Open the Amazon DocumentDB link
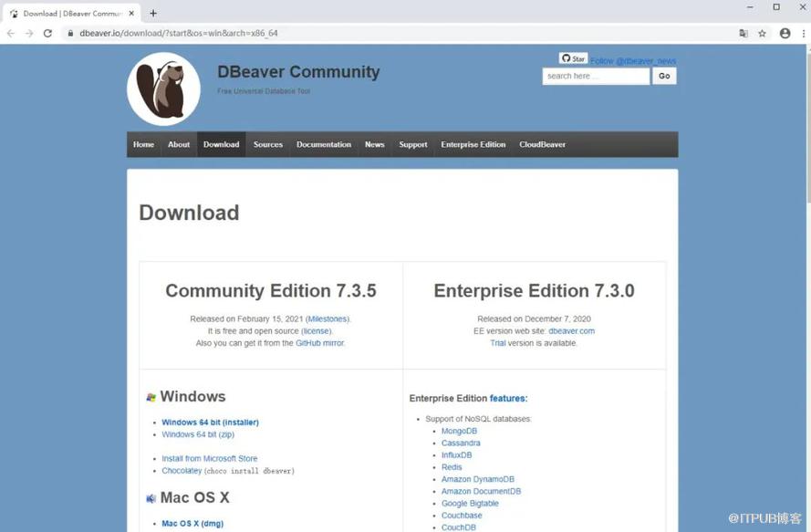The image size is (811, 532). 481,491
